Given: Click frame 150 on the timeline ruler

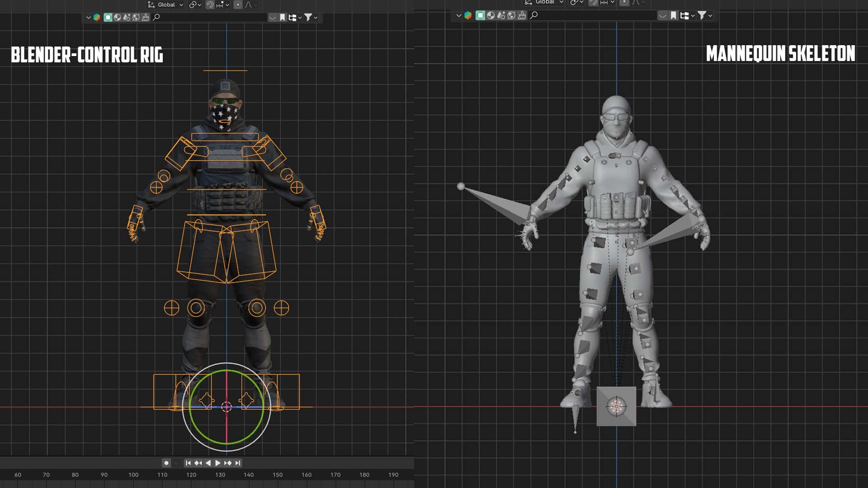Looking at the screenshot, I should [x=278, y=475].
